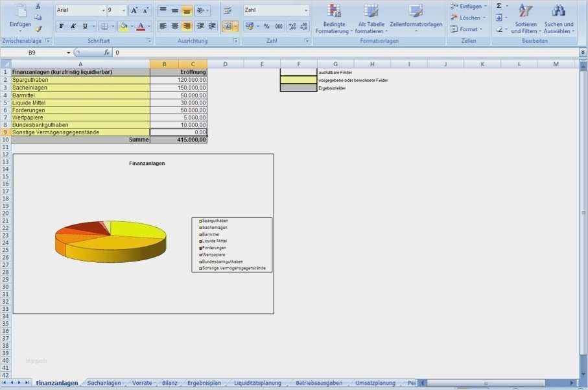This screenshot has height=390, width=588.
Task: Click increase decimal places icon
Action: 292,26
